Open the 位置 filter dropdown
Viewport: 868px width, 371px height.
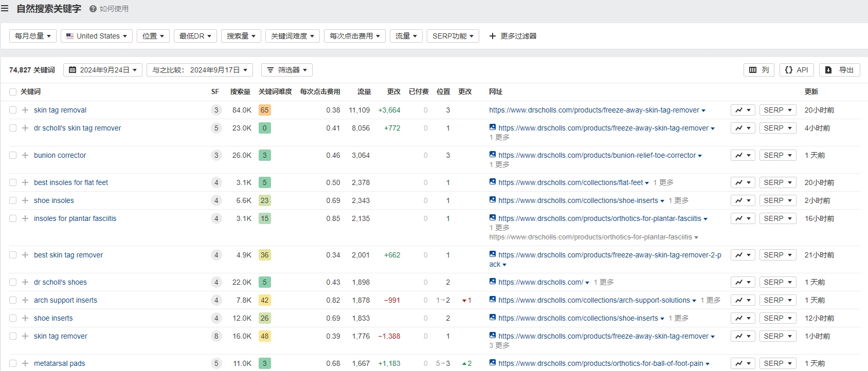[x=153, y=36]
